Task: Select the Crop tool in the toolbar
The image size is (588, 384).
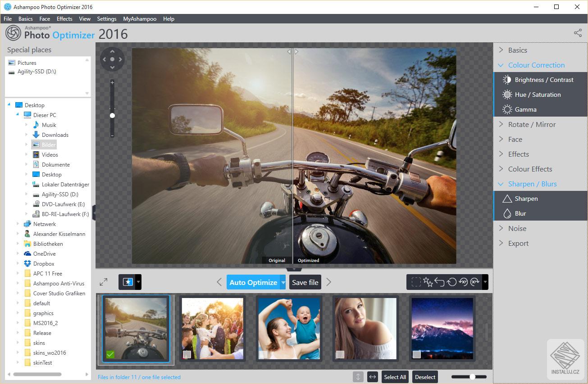Action: tap(416, 282)
